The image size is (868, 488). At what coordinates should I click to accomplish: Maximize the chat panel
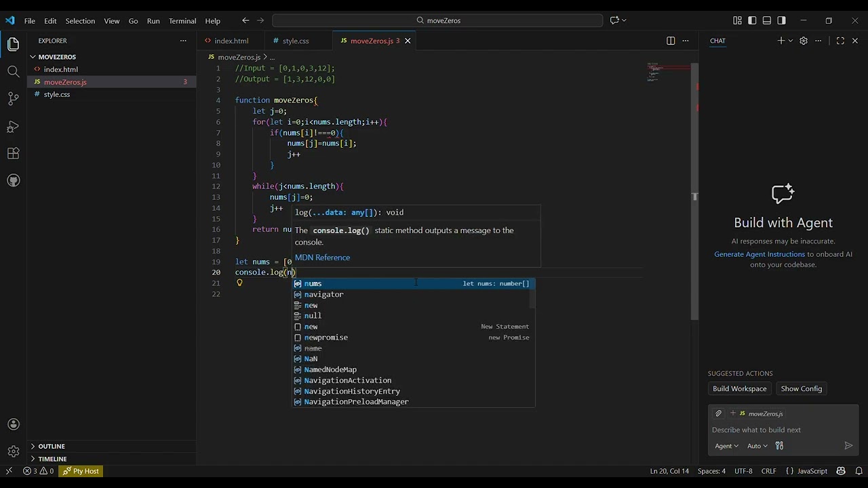coord(840,41)
